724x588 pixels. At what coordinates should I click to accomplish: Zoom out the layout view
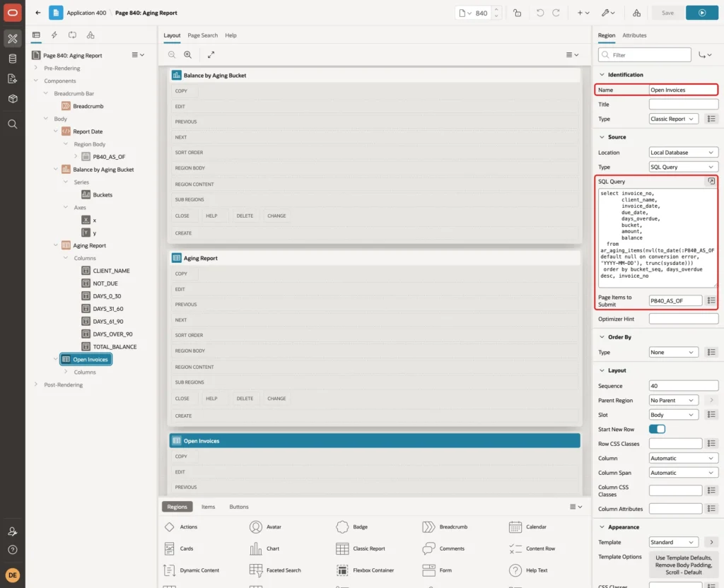pyautogui.click(x=172, y=54)
